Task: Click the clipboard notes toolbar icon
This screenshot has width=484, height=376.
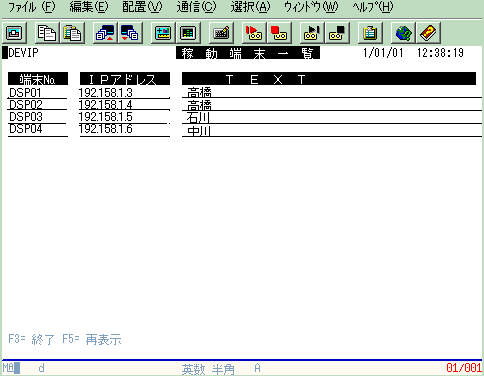Action: coord(370,33)
